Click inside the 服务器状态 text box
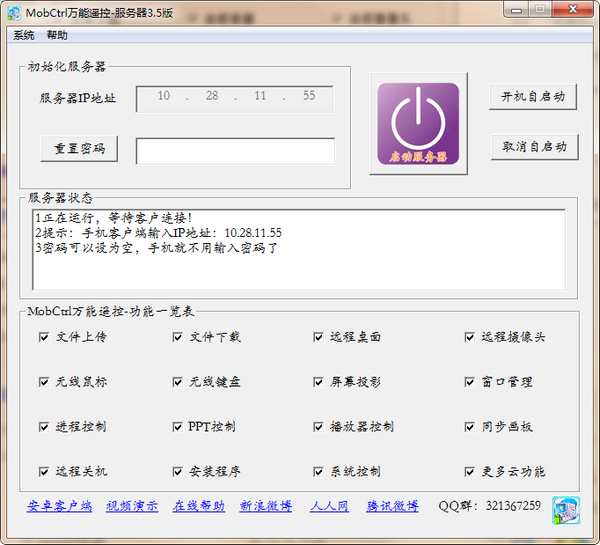The height and width of the screenshot is (545, 600). [x=299, y=249]
